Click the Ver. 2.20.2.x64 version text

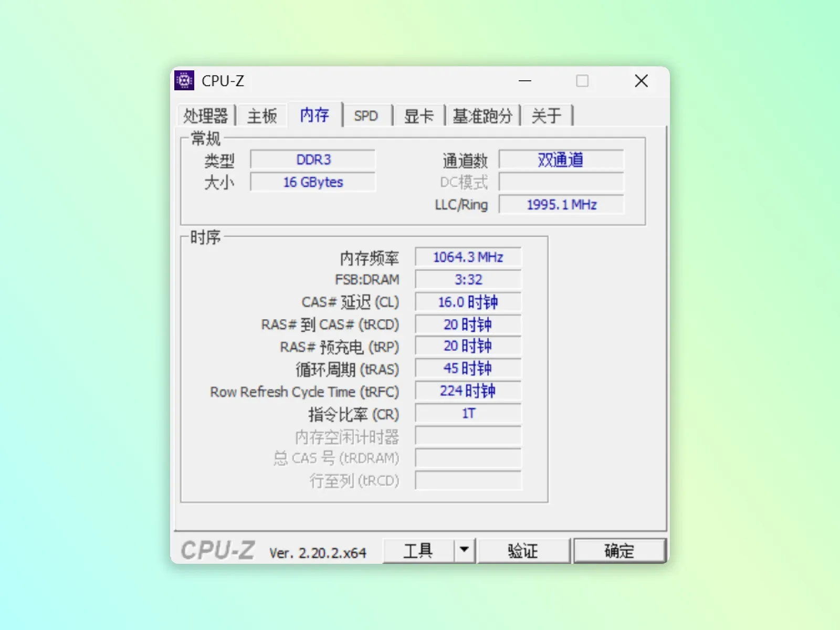tap(318, 553)
